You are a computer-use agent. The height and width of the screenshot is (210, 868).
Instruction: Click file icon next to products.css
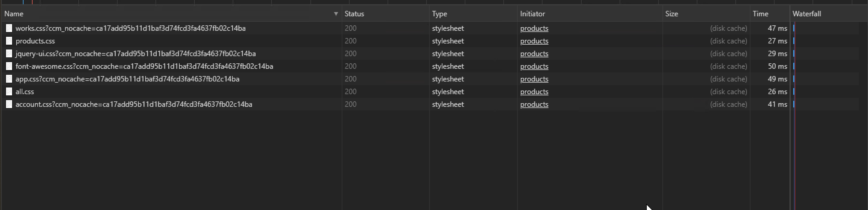[x=9, y=41]
